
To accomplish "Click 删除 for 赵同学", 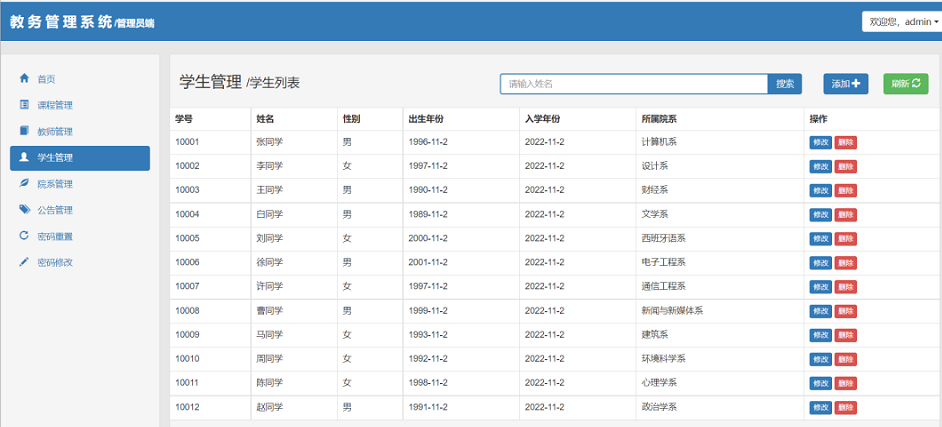I will click(x=845, y=407).
